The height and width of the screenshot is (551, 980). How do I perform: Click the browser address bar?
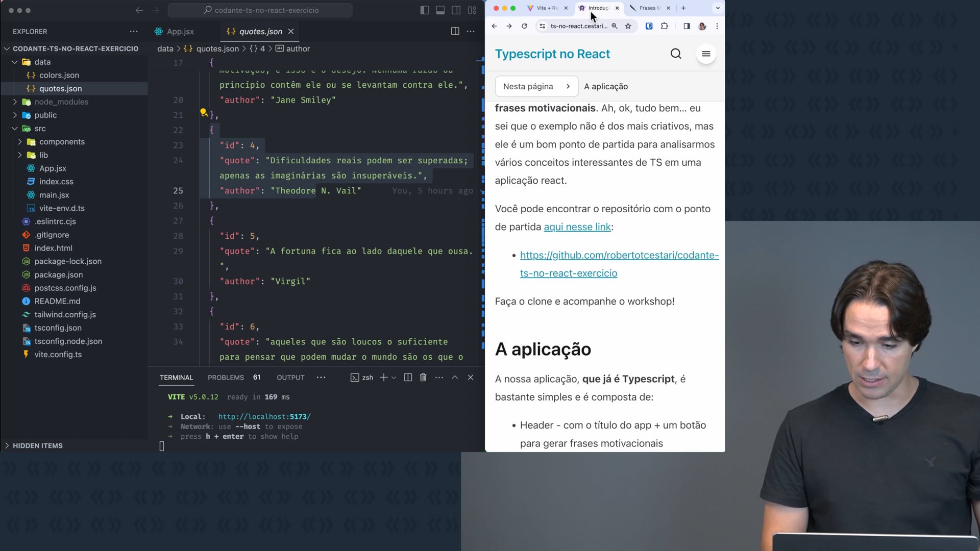click(x=578, y=26)
